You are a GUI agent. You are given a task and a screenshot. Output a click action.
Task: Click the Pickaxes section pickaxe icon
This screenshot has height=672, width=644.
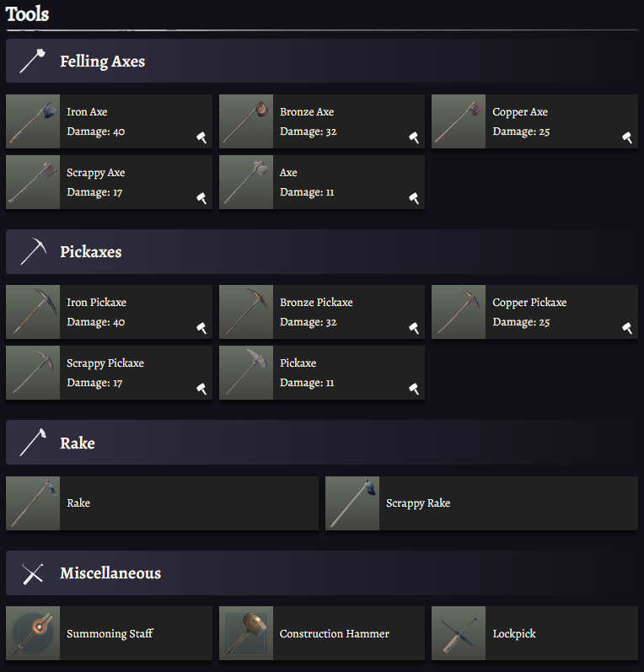32,251
